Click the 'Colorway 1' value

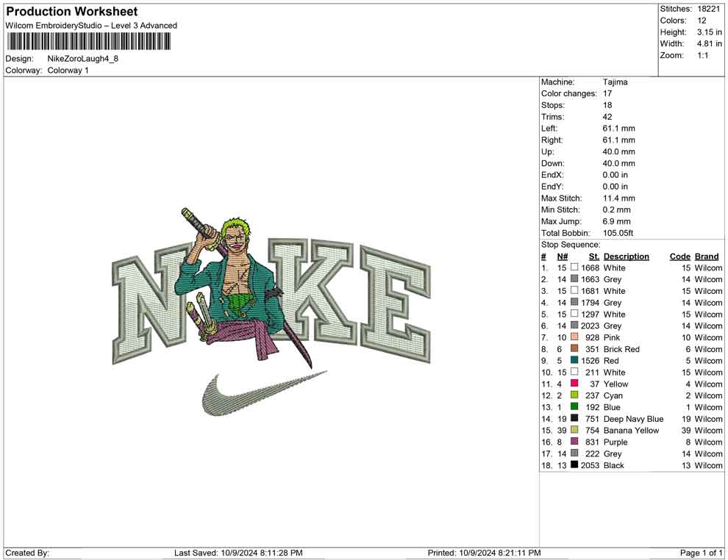coord(68,71)
